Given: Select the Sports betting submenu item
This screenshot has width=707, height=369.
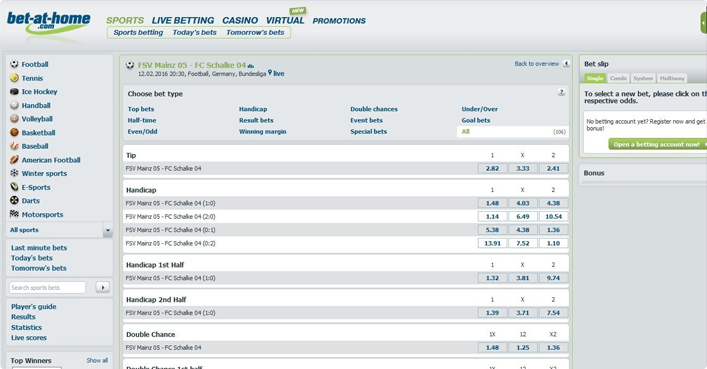Looking at the screenshot, I should pos(138,32).
